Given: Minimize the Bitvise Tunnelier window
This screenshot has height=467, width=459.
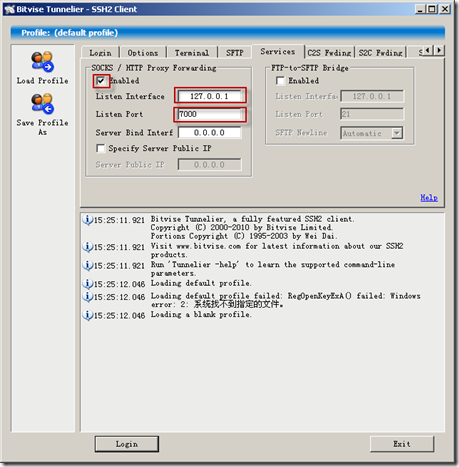Looking at the screenshot, I should click(420, 9).
